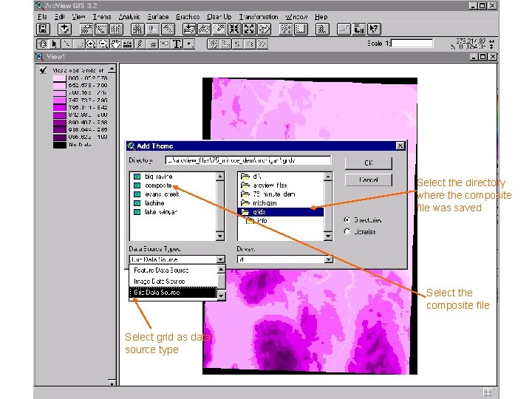Image resolution: width=532 pixels, height=399 pixels.
Task: Select the evans creek grid file
Action: 157,194
